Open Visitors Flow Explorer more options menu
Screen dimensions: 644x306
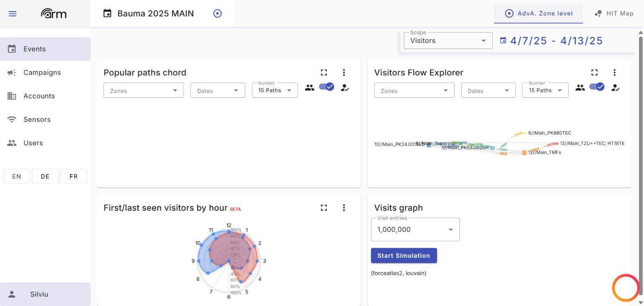click(x=614, y=73)
